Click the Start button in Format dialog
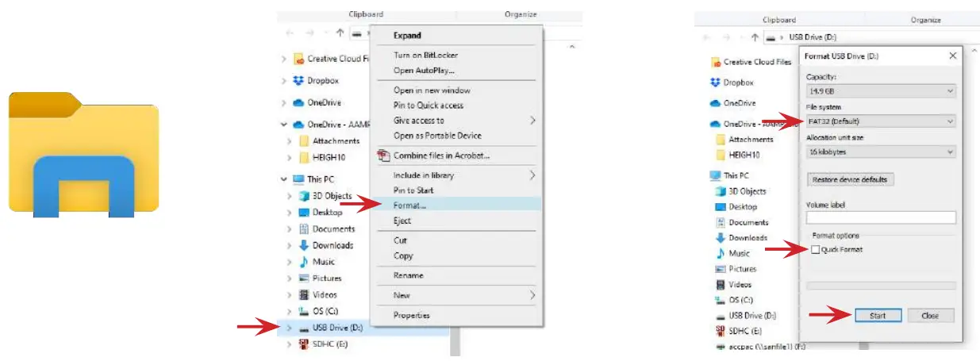Screen dimensions: 980x361 (x=878, y=315)
